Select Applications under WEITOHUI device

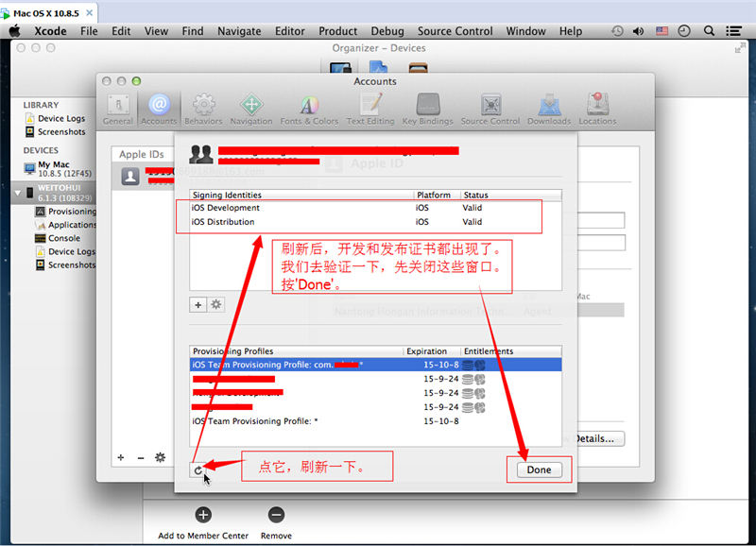click(65, 225)
